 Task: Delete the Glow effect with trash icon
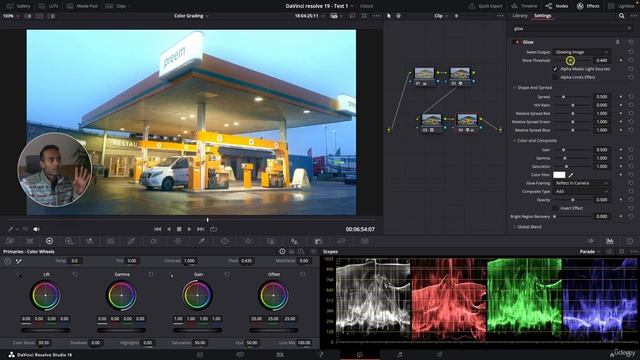618,42
